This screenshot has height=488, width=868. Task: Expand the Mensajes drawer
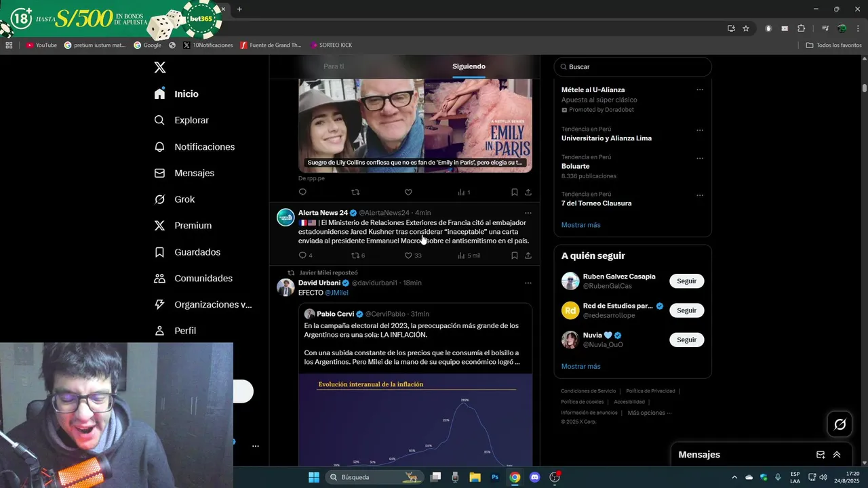coord(837,455)
